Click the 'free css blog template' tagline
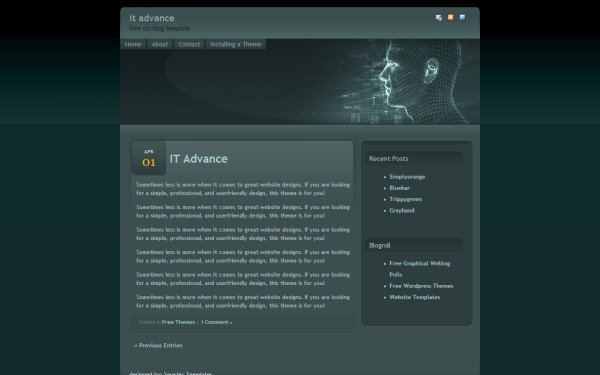 click(160, 29)
